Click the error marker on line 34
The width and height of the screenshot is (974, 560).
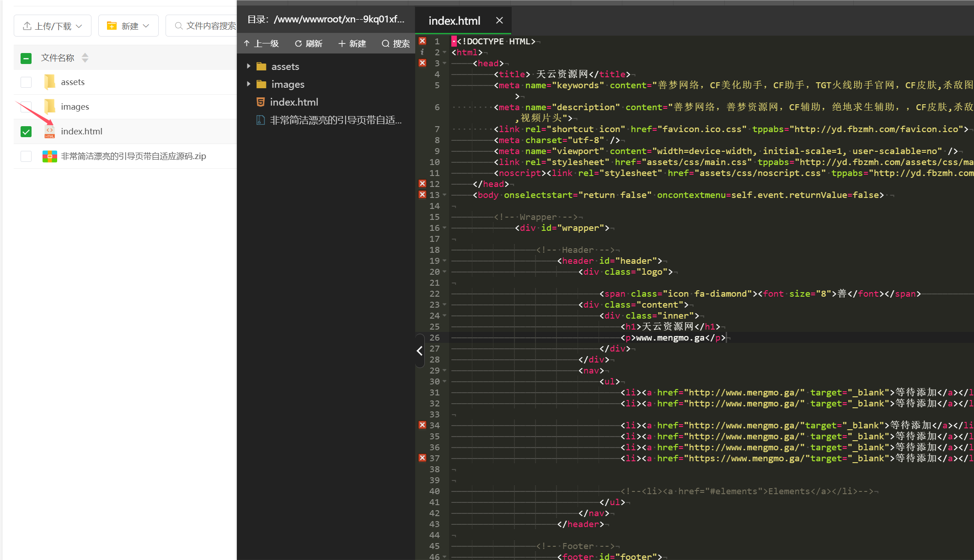[423, 425]
